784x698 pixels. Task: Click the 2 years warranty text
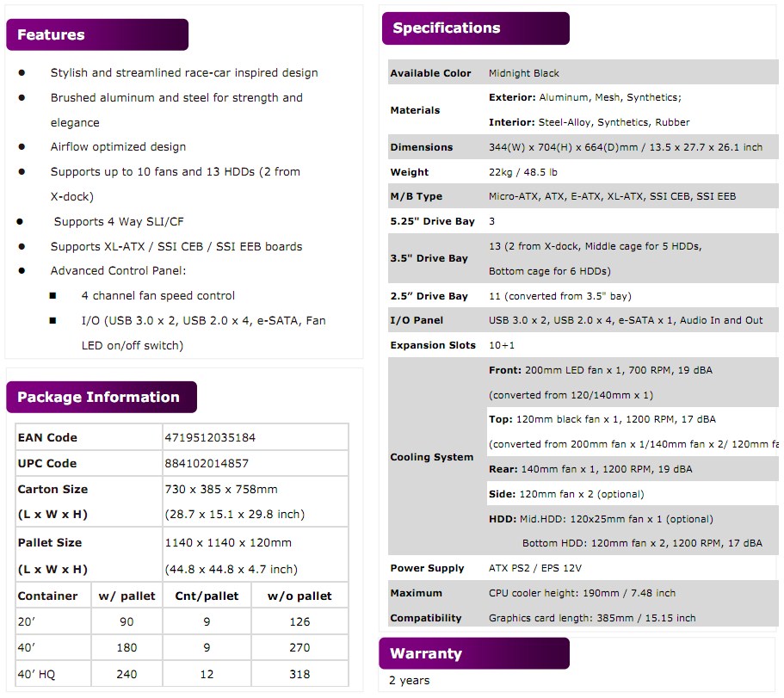[409, 680]
